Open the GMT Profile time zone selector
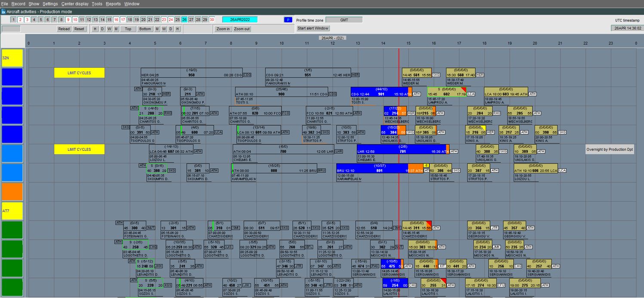 click(x=344, y=19)
